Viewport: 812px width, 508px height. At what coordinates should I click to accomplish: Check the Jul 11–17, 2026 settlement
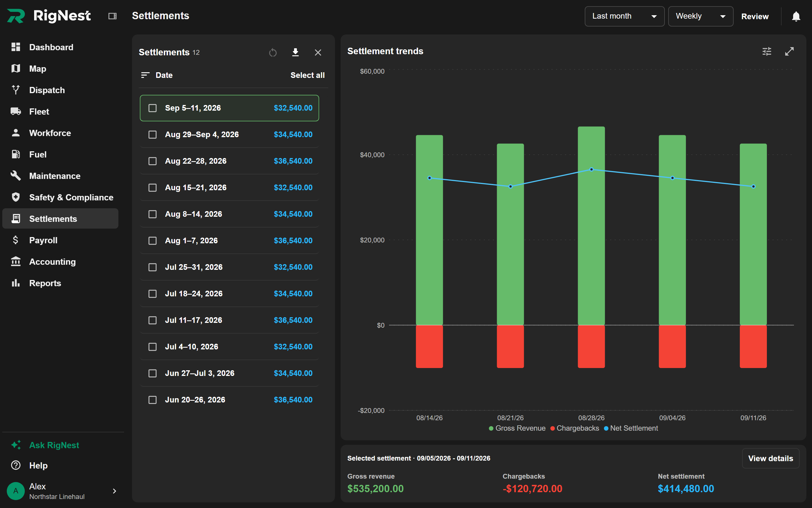(x=153, y=321)
